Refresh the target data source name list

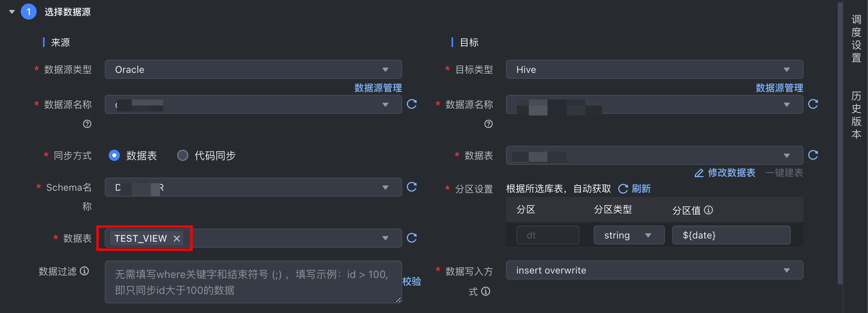[x=813, y=104]
